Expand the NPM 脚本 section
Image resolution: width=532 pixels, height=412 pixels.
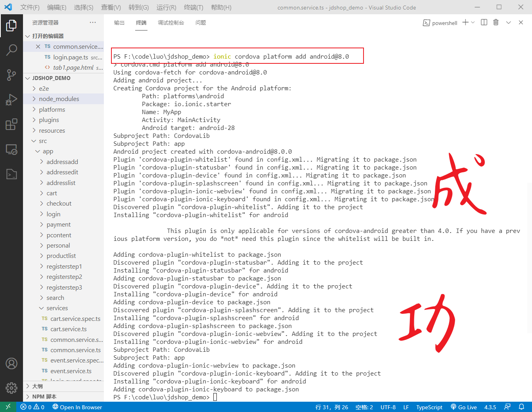[63, 397]
